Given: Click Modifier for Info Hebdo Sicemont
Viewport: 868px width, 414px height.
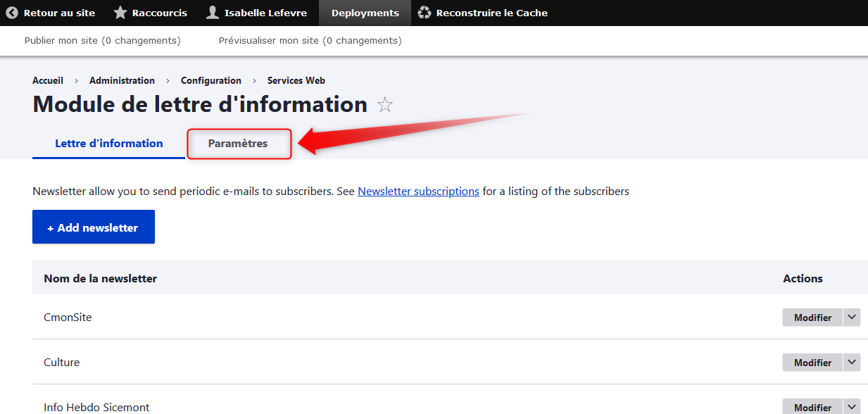Looking at the screenshot, I should (x=812, y=407).
